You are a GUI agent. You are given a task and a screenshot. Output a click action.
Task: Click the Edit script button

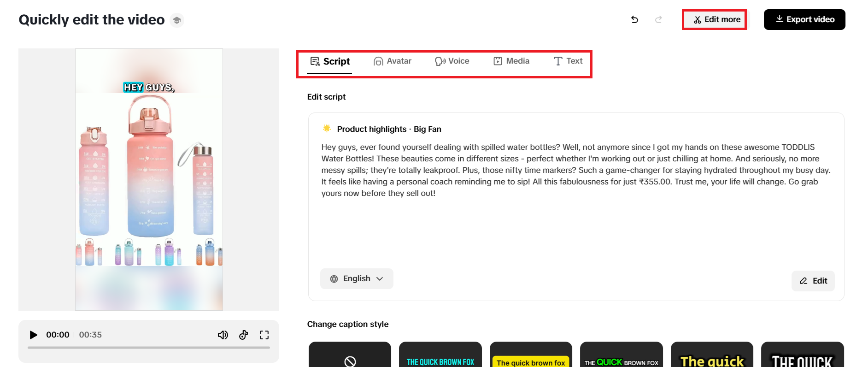(813, 281)
